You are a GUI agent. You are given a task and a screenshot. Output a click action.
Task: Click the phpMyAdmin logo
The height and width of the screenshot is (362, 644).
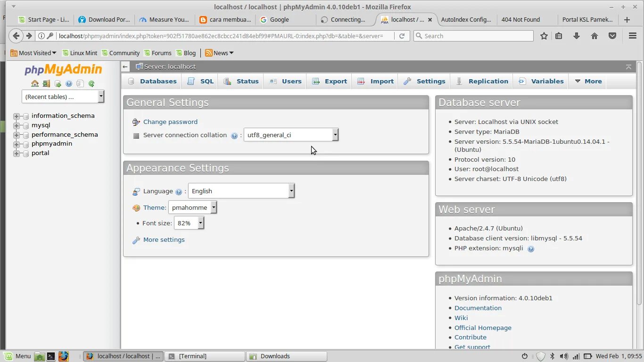point(63,70)
